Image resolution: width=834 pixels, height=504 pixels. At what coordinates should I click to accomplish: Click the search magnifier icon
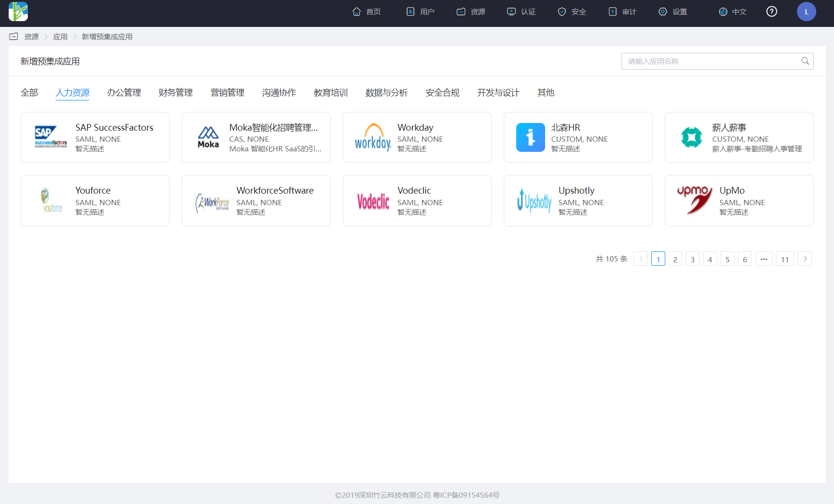click(805, 61)
